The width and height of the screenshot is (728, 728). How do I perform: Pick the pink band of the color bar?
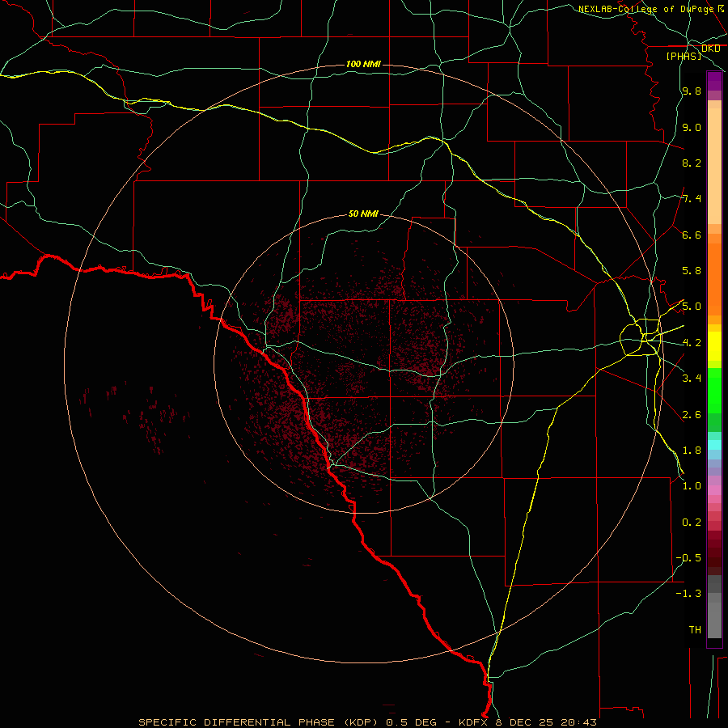point(714,490)
